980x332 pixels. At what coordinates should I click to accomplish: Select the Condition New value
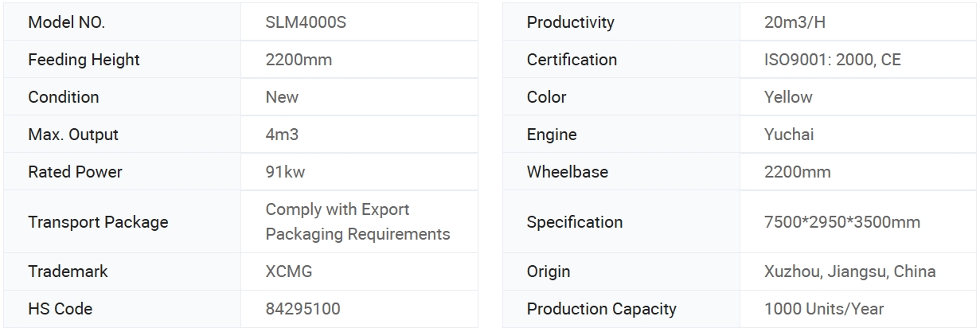(282, 97)
